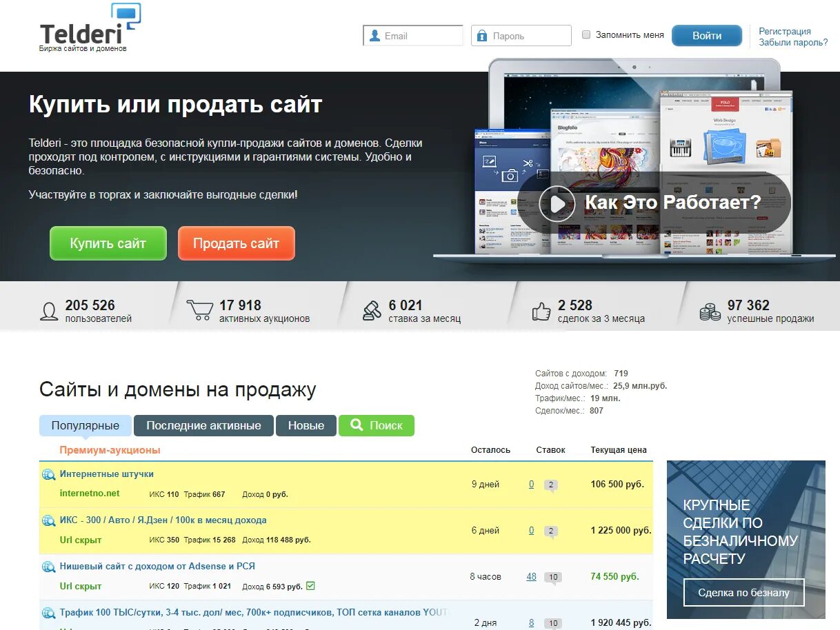Click the Url скрыт text in Нишевый сайт row
Image resolution: width=840 pixels, height=630 pixels.
click(81, 586)
